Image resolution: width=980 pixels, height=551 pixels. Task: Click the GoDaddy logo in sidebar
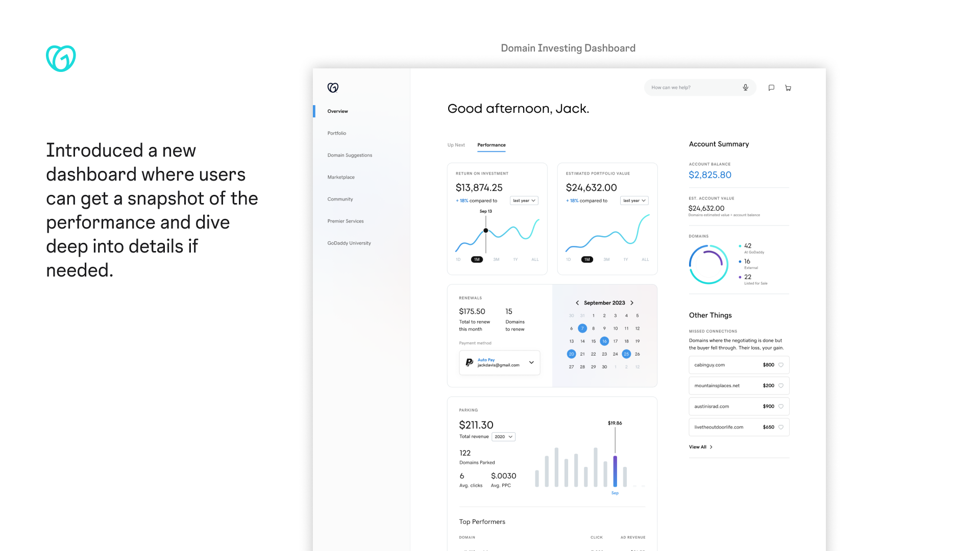tap(333, 88)
